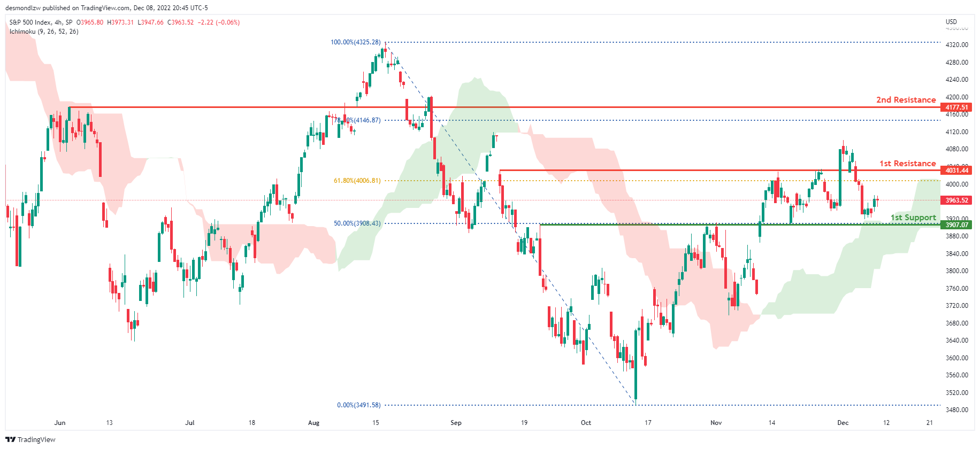The height and width of the screenshot is (449, 980).
Task: Click the 3640.00 price axis label
Action: point(957,340)
